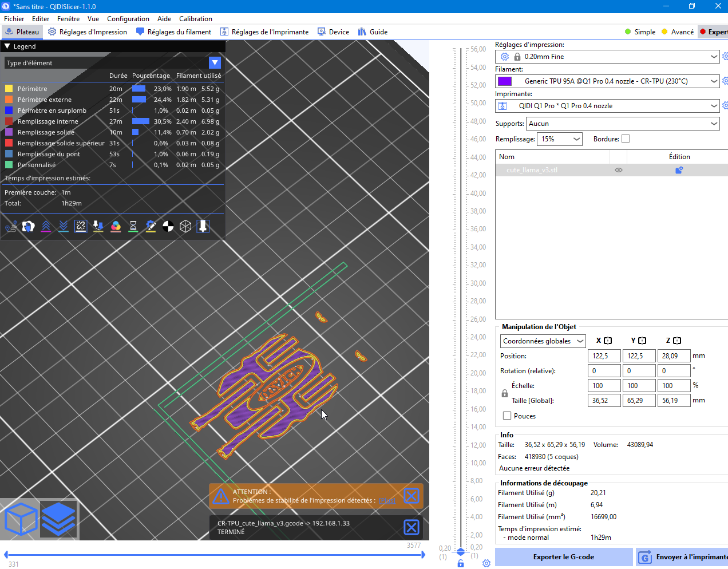Image resolution: width=728 pixels, height=569 pixels.
Task: Open the Remplissage 15% dropdown
Action: coord(560,139)
